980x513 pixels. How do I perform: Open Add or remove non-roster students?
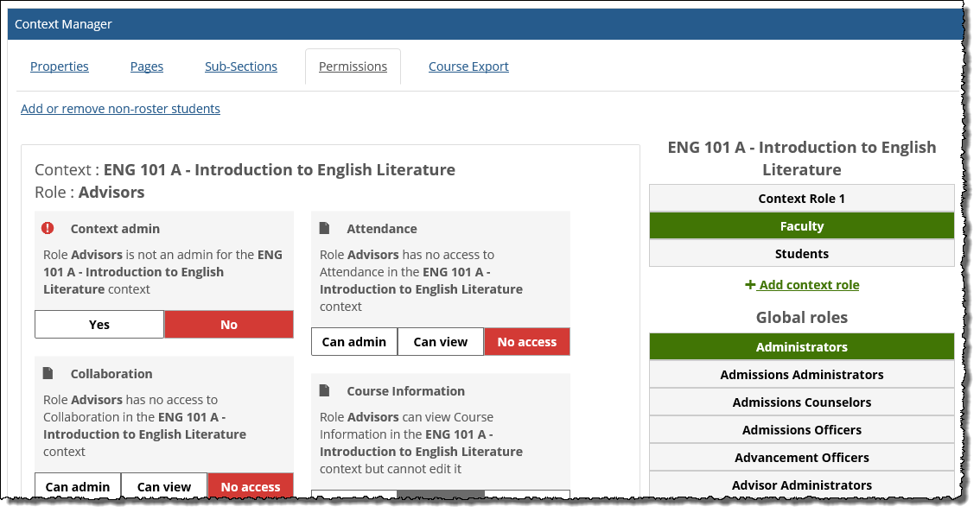tap(120, 109)
